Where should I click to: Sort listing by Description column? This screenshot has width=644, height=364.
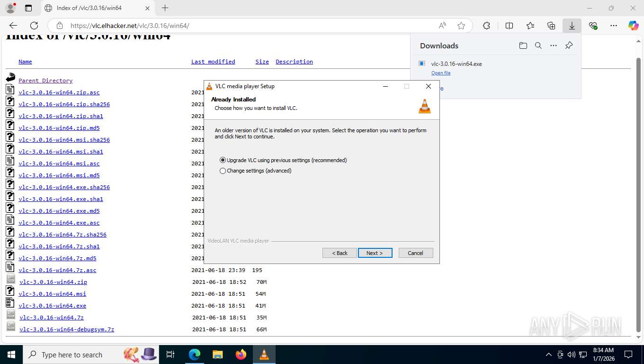coord(294,62)
